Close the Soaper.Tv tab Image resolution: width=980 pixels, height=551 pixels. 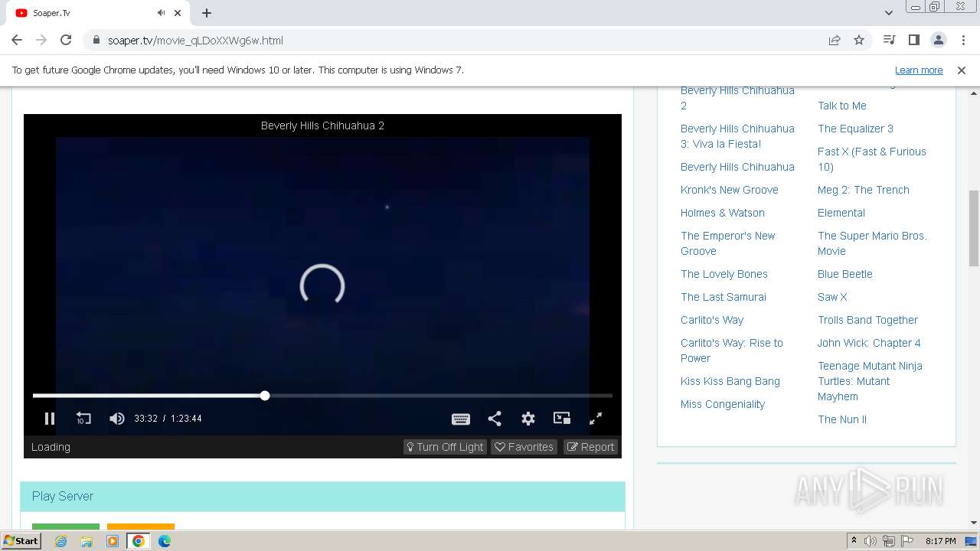point(178,13)
